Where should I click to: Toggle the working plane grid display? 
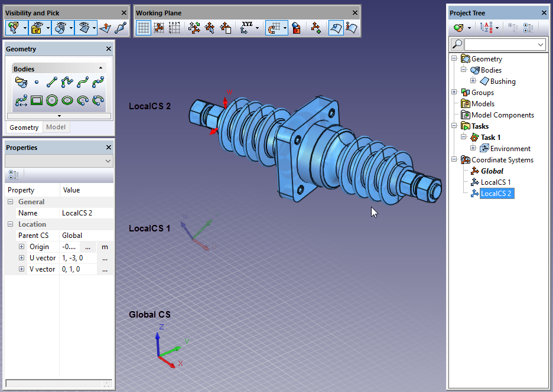pos(144,27)
